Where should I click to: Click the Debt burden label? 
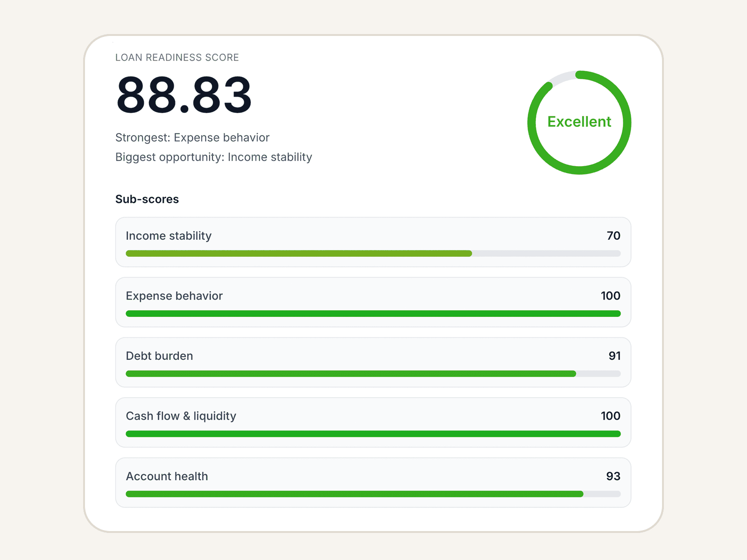tap(159, 356)
